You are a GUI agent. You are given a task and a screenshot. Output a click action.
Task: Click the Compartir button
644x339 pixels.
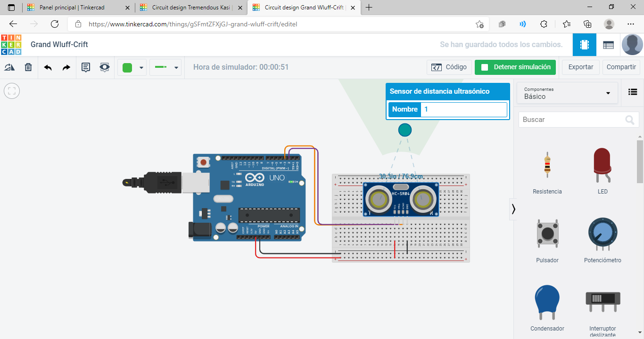tap(621, 67)
